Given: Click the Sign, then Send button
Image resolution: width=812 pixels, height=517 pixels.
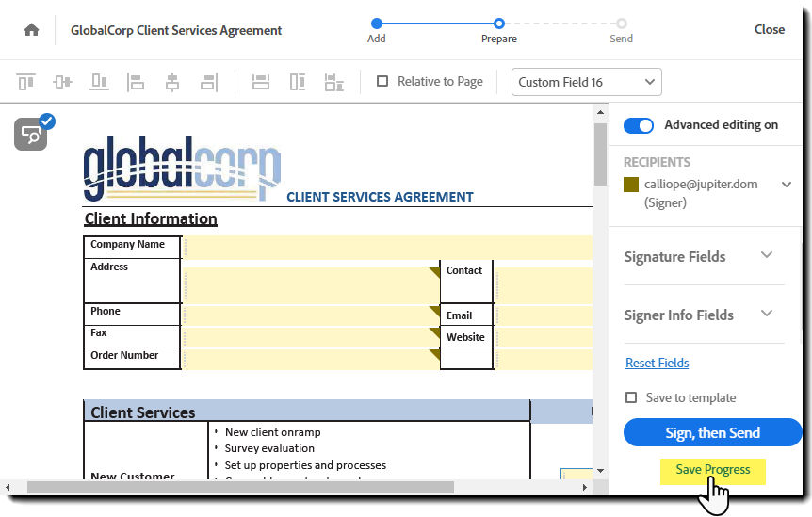Looking at the screenshot, I should pos(712,432).
